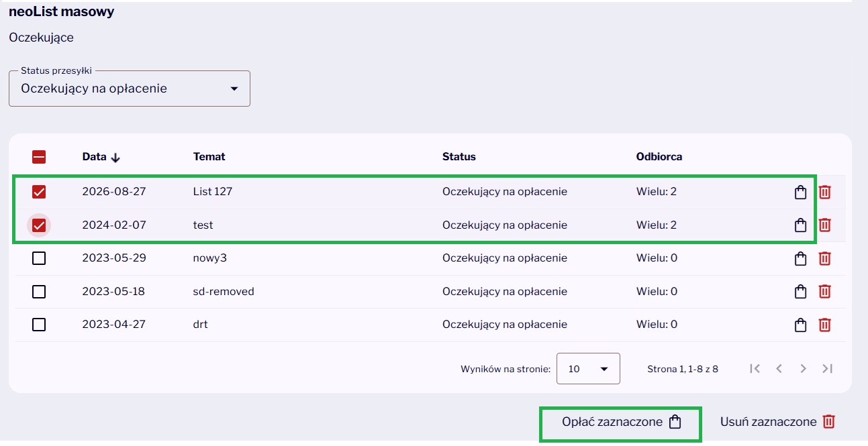Jump to the last page
Image resolution: width=868 pixels, height=446 pixels.
827,368
